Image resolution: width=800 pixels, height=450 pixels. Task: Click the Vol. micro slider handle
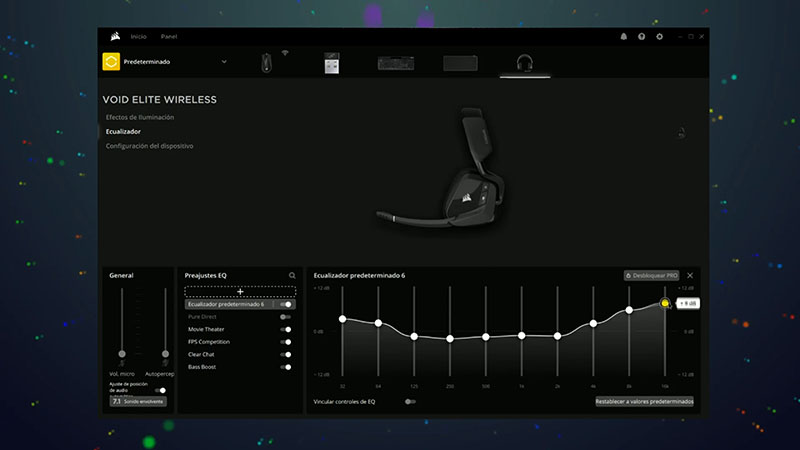click(x=122, y=354)
